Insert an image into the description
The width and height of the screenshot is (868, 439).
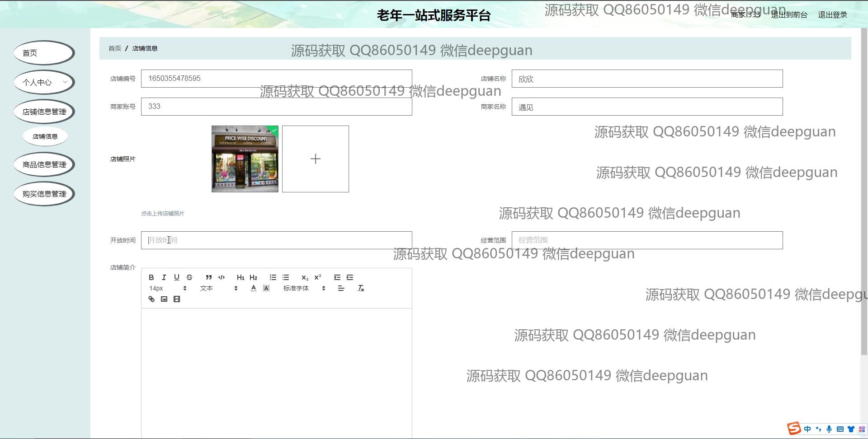[164, 299]
